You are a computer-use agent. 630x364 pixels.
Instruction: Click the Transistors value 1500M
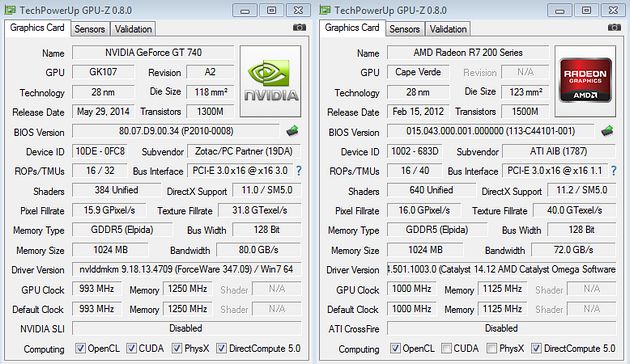(526, 111)
